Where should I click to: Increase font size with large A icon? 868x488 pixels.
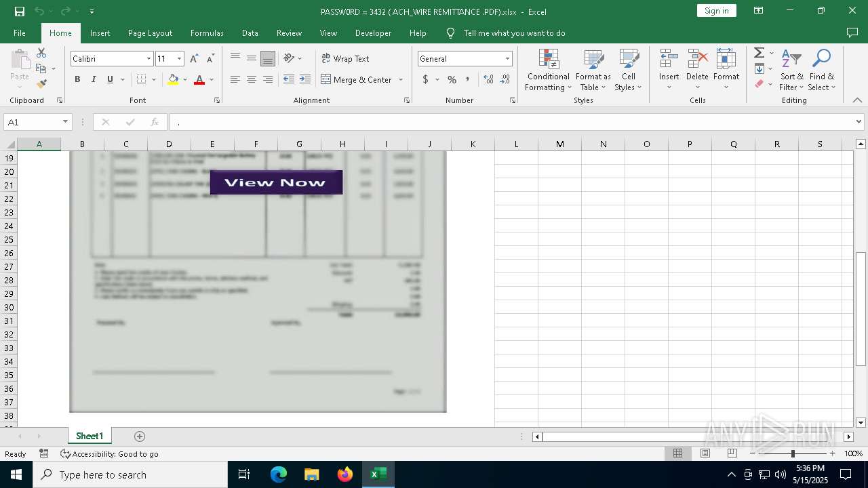[194, 59]
